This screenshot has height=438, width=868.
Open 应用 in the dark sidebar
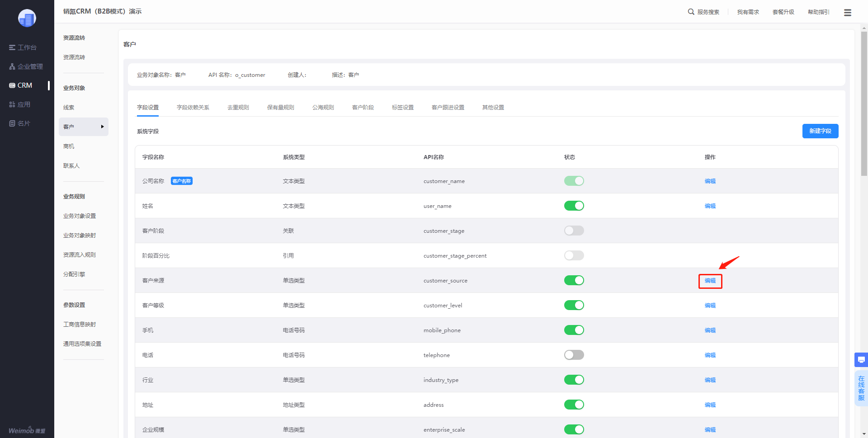point(19,104)
